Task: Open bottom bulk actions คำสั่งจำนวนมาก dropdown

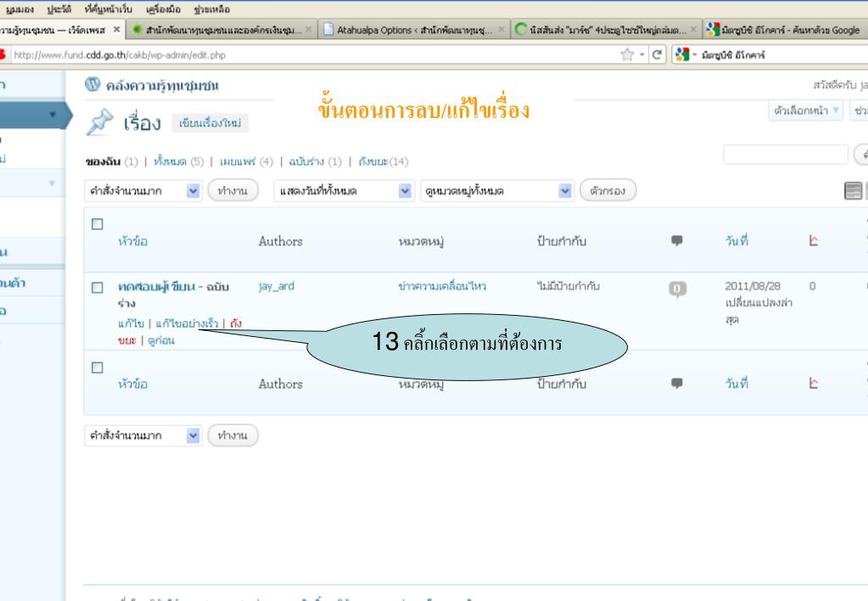Action: [x=143, y=435]
